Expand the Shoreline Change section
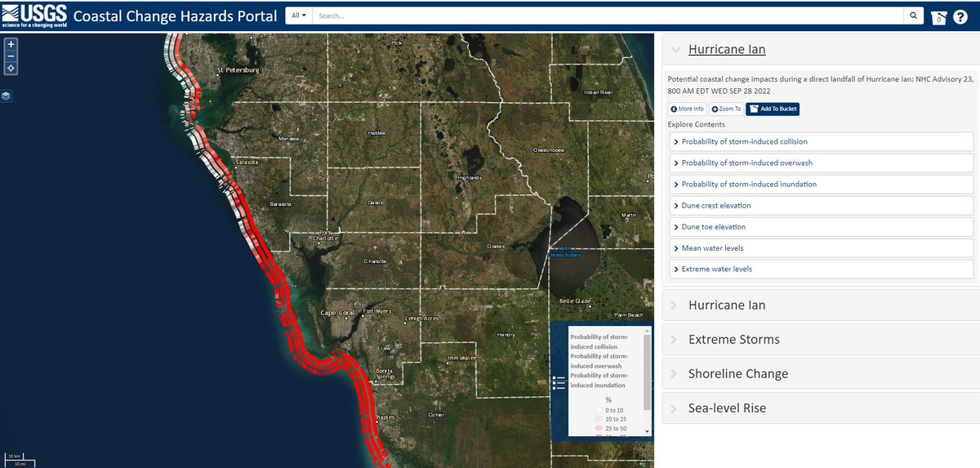 pyautogui.click(x=821, y=374)
